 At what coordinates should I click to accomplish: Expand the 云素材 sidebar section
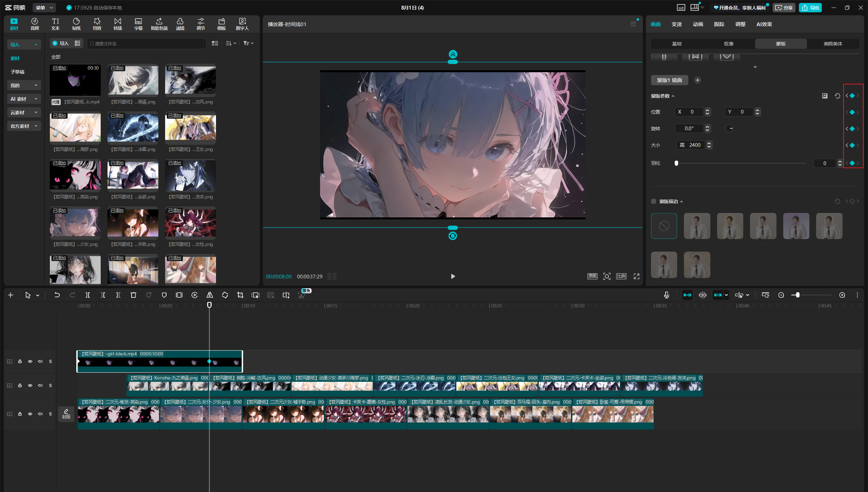click(24, 112)
